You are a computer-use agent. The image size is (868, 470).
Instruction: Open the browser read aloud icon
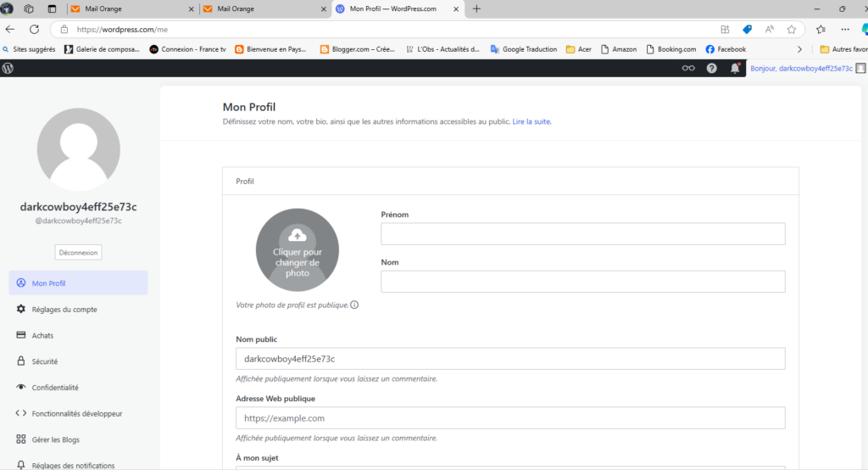pyautogui.click(x=769, y=29)
